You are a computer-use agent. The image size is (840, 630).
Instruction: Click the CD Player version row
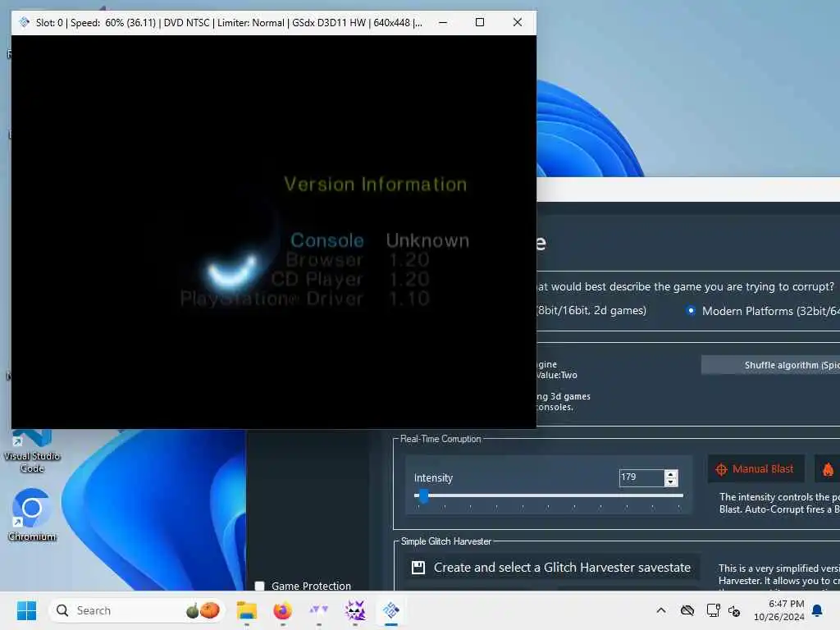349,279
